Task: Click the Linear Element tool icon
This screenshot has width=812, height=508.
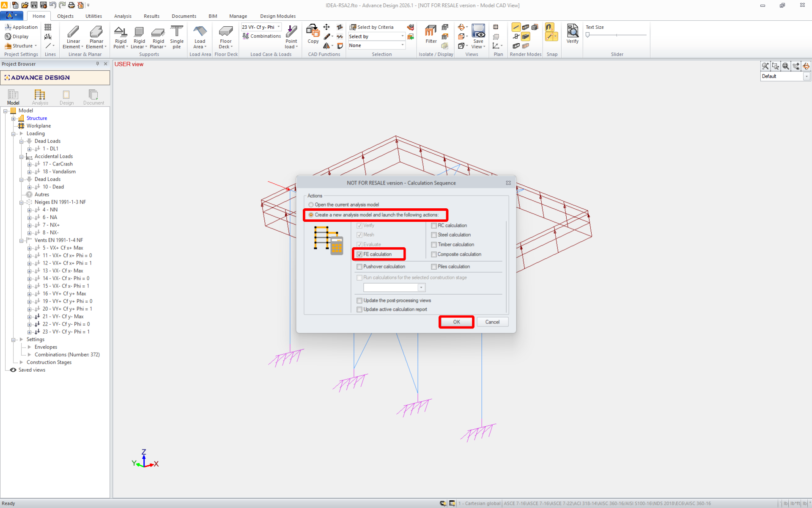Action: 73,32
